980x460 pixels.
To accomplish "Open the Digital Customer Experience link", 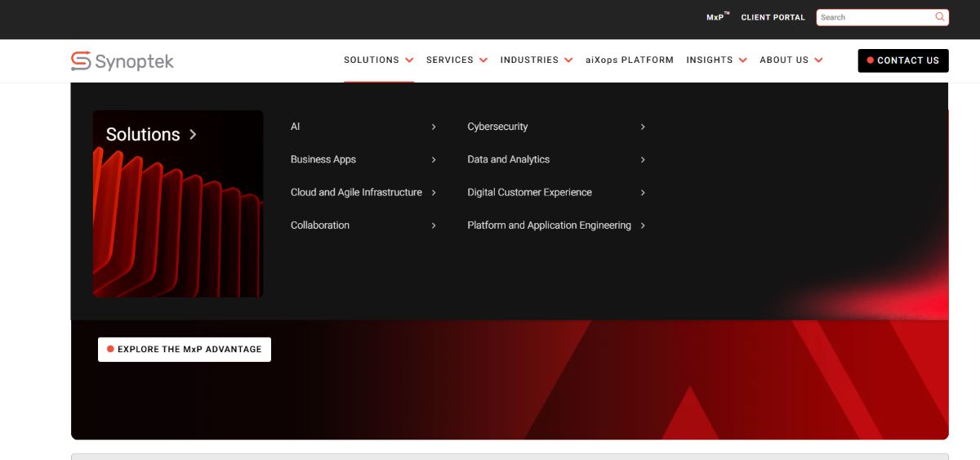I will click(530, 192).
